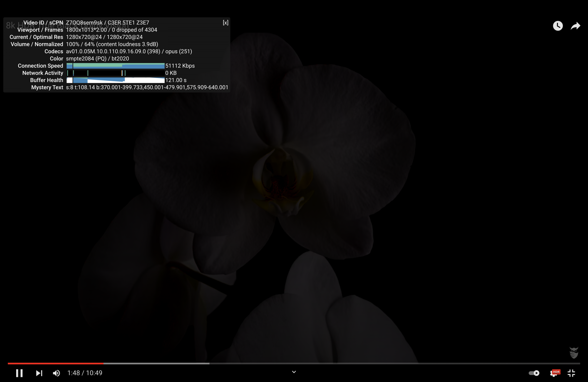Click the Connection Speed graph bar
Screen dimensions: 588x382
115,66
